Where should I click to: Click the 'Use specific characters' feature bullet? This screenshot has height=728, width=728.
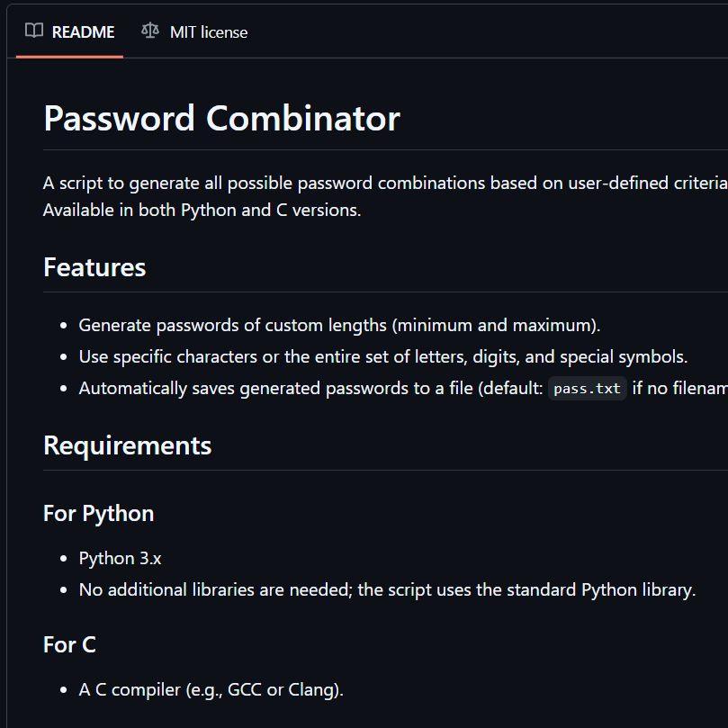(x=382, y=356)
